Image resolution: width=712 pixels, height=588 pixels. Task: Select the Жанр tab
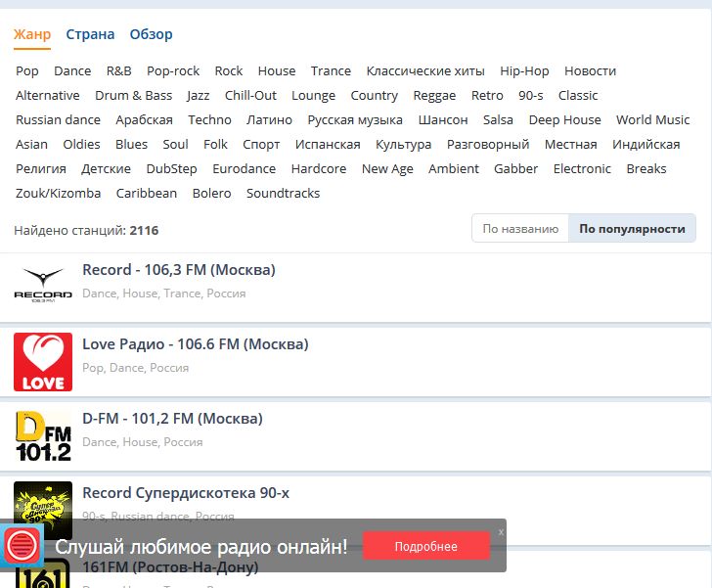32,34
